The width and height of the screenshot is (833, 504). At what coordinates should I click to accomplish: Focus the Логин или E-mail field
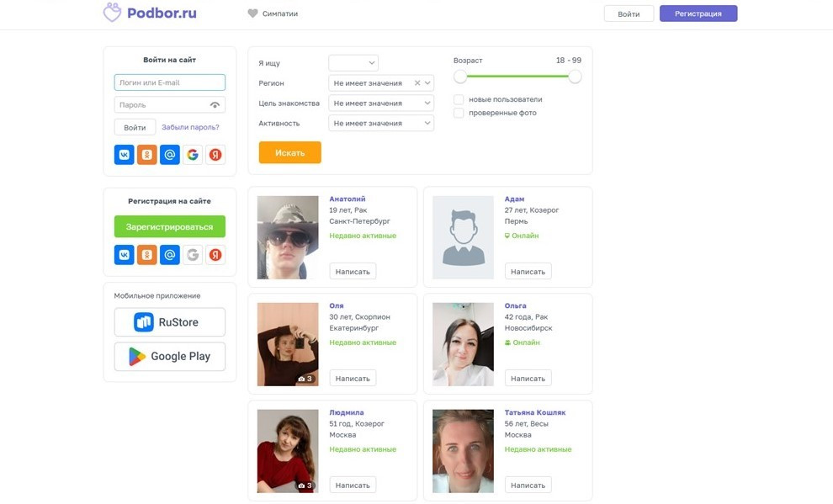click(169, 82)
